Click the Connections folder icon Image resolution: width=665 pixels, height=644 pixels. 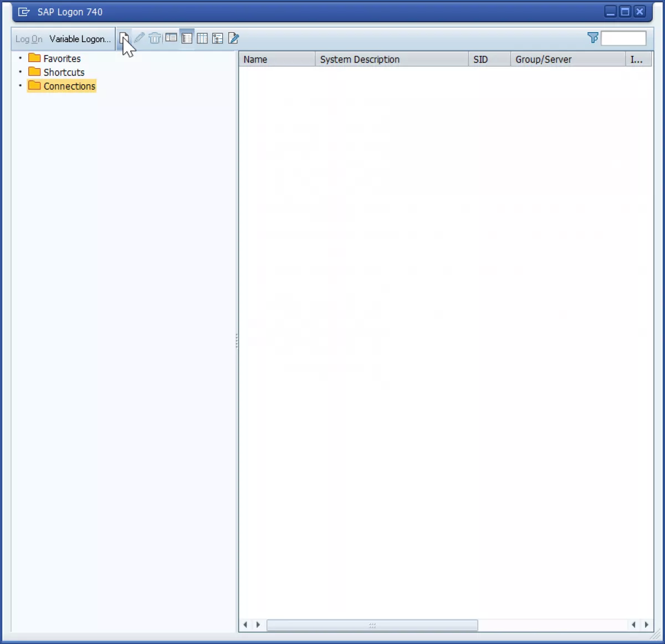click(34, 85)
